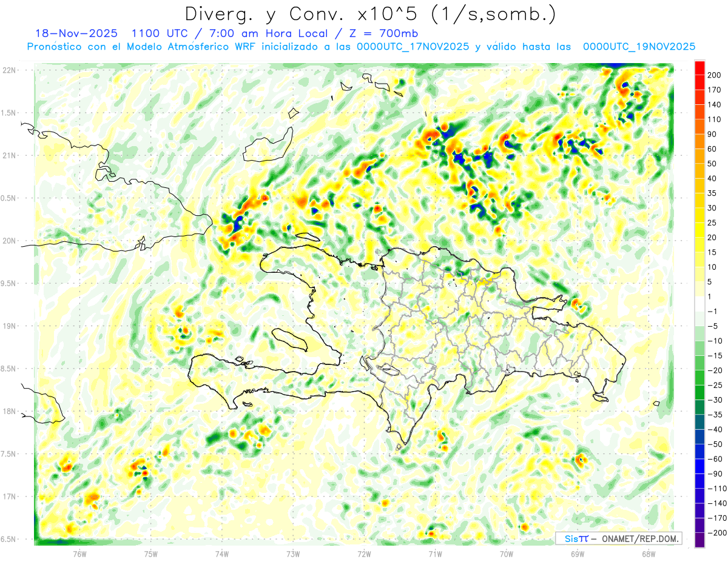This screenshot has height=562, width=728.
Task: Click the '76W' longitude label
Action: tap(79, 553)
